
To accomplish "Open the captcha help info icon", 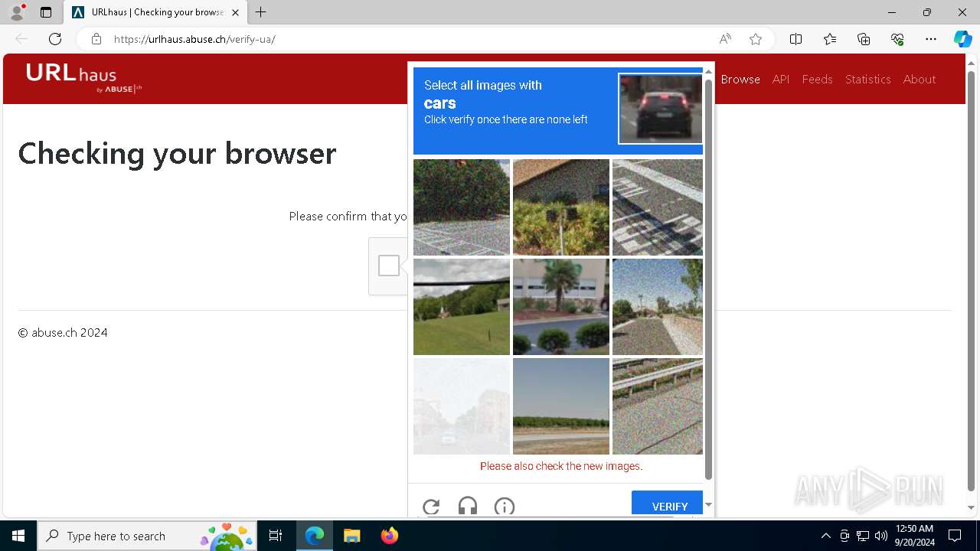I will click(505, 507).
